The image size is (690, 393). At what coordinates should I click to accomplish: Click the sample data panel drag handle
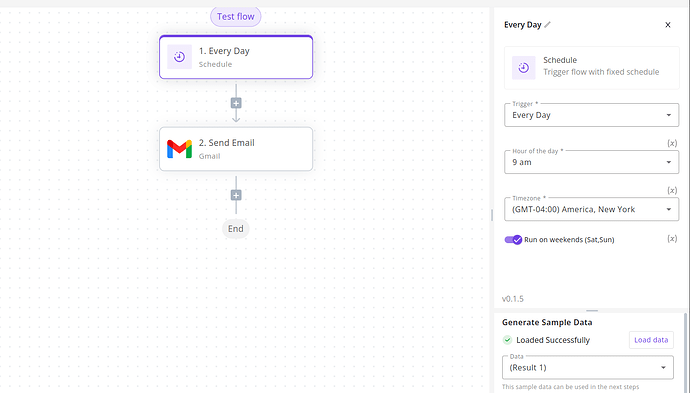(x=592, y=311)
